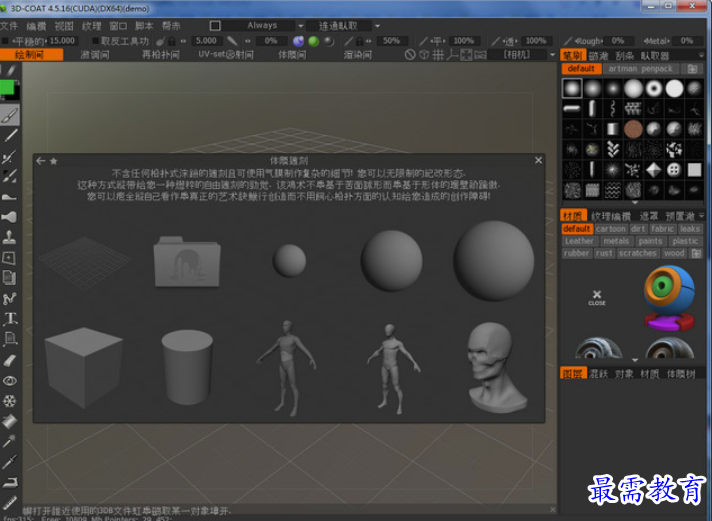Toggle the checkbox before the 15.000 smoothing value
The height and width of the screenshot is (521, 712).
tap(5, 41)
